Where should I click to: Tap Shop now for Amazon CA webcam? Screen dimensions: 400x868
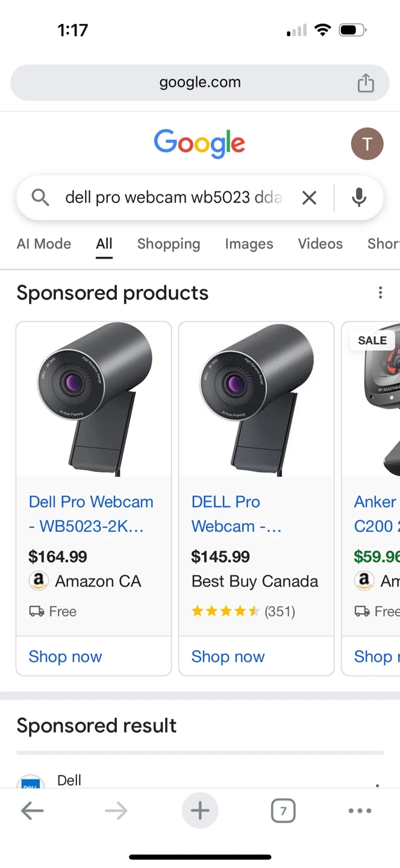tap(66, 656)
